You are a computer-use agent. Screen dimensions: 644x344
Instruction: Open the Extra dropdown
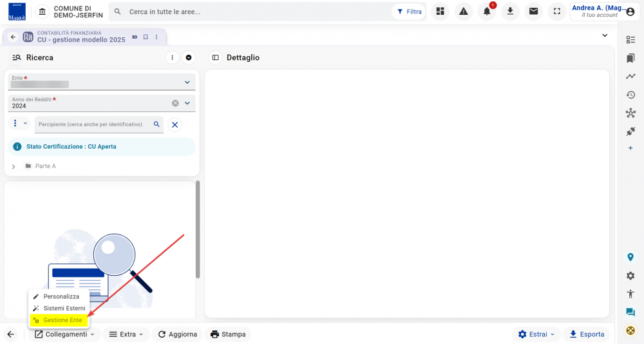pos(126,334)
